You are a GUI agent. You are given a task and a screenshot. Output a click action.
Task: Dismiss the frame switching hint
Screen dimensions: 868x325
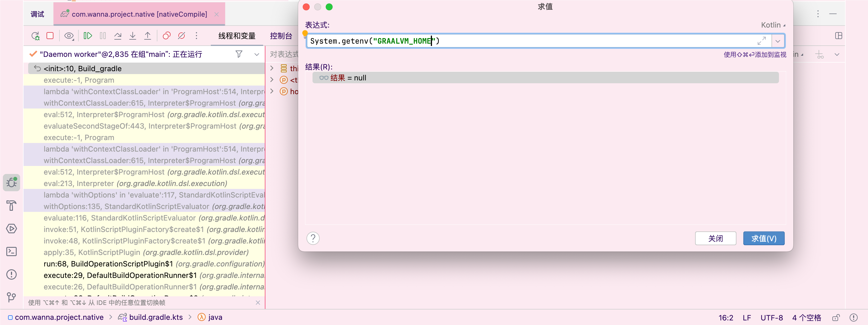tap(258, 302)
